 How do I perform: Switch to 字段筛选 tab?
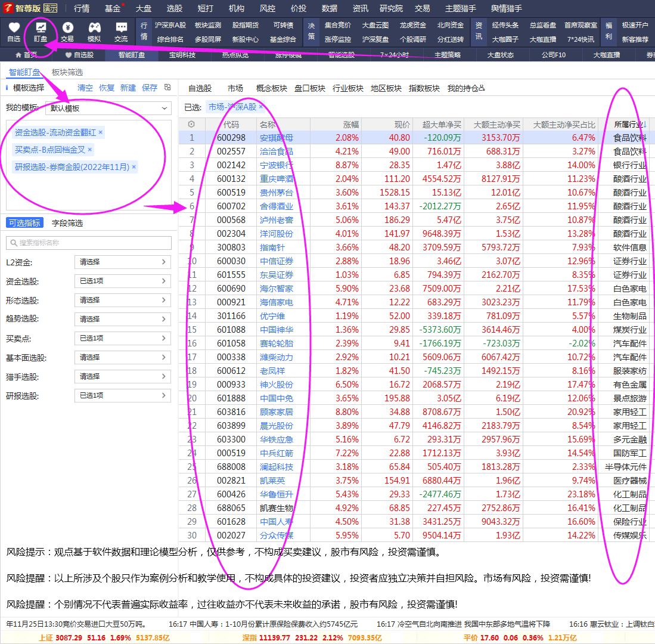(x=67, y=223)
